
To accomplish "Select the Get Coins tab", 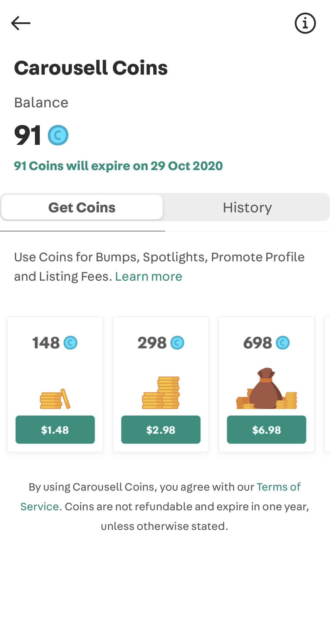I will pyautogui.click(x=82, y=207).
